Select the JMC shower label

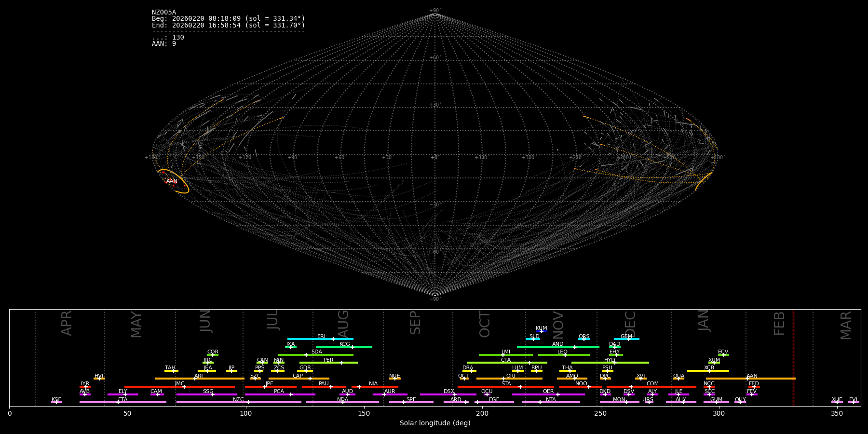pyautogui.click(x=179, y=384)
